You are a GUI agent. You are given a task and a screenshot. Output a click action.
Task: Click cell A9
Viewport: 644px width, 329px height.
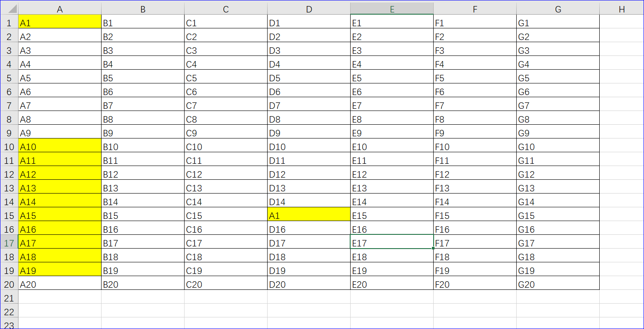pos(60,132)
